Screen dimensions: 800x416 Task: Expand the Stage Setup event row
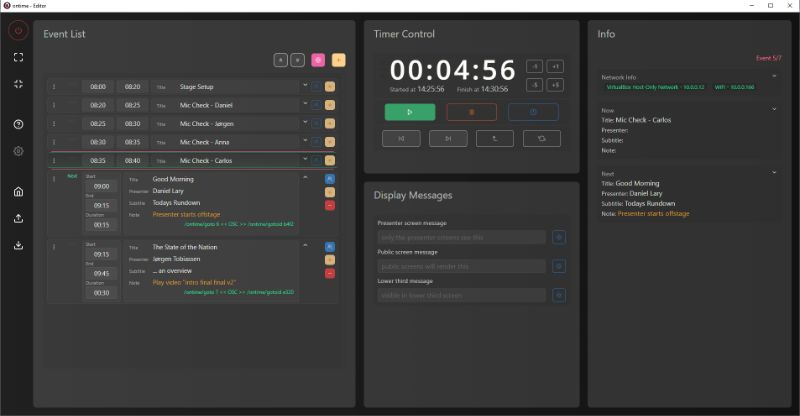[304, 86]
